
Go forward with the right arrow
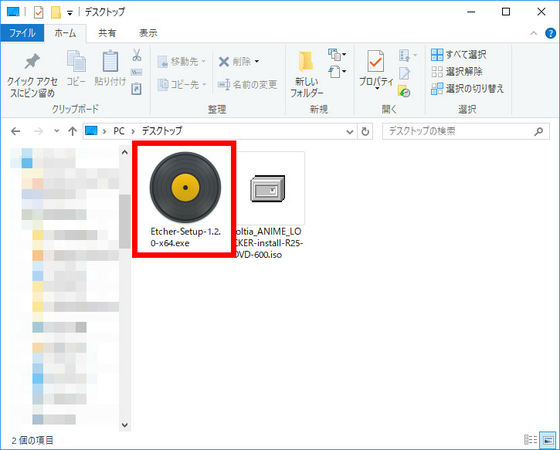[x=38, y=131]
